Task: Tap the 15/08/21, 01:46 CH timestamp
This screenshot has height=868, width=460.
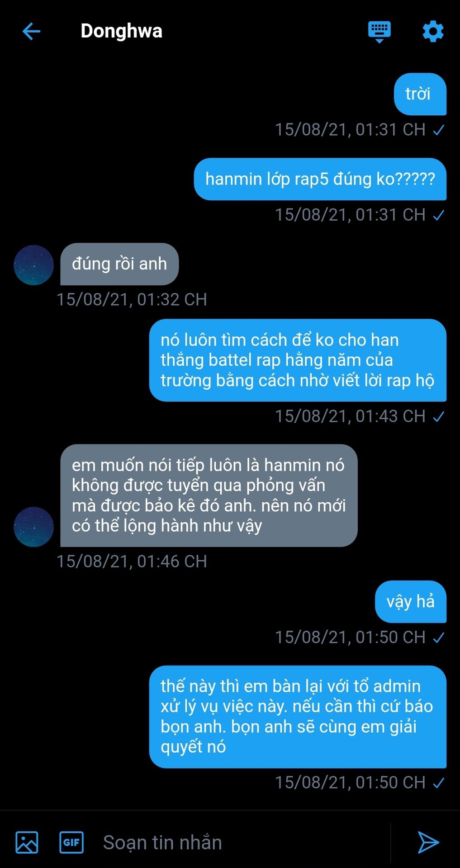Action: click(x=132, y=561)
